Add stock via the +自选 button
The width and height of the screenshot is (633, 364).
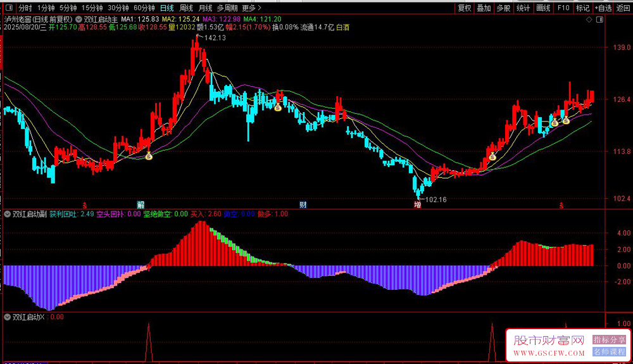point(603,8)
